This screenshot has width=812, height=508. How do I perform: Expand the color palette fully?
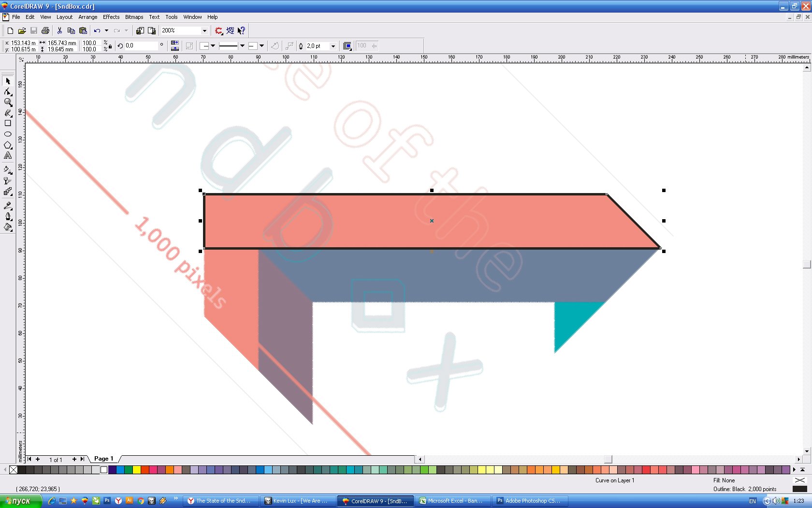pos(802,470)
